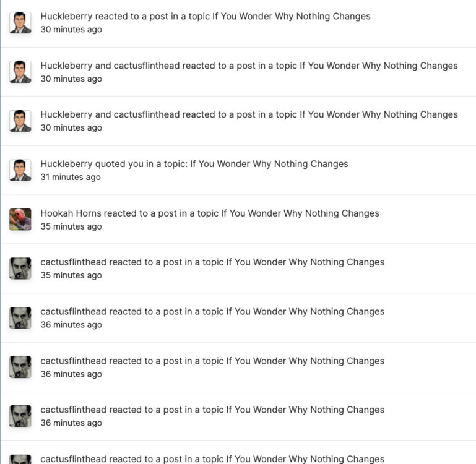The width and height of the screenshot is (476, 464).
Task: Open the 'Hookah Horns reacted to a post' notification
Action: [x=209, y=213]
